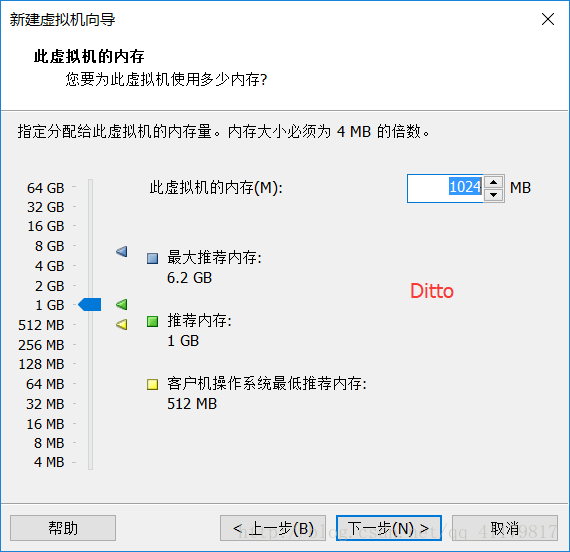Set memory slider to 8 GB mark

tap(91, 246)
